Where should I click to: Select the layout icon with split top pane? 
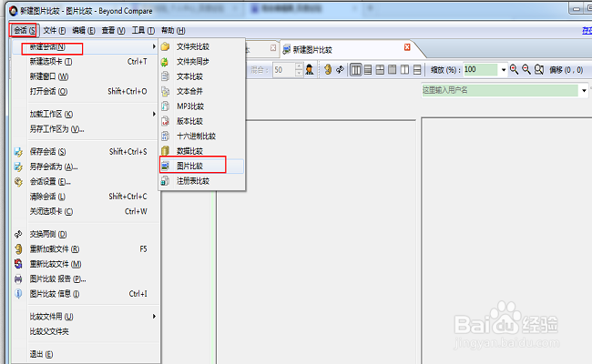coord(380,69)
